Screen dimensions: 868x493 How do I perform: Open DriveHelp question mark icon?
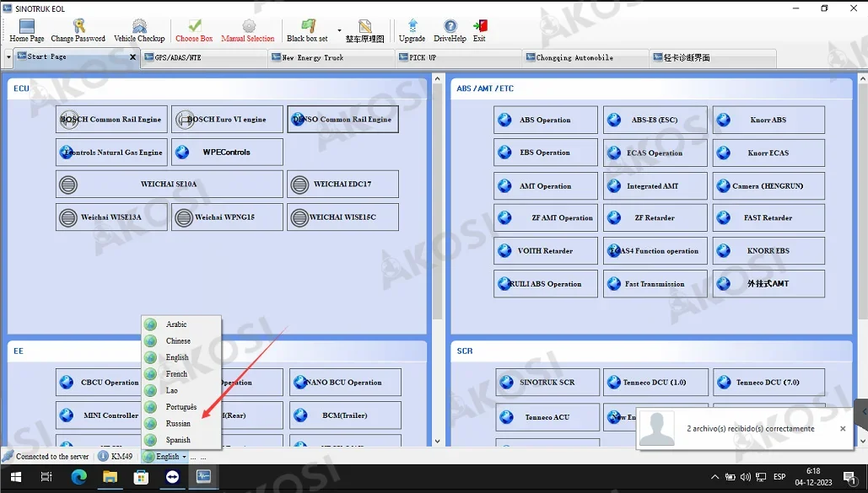coord(450,26)
